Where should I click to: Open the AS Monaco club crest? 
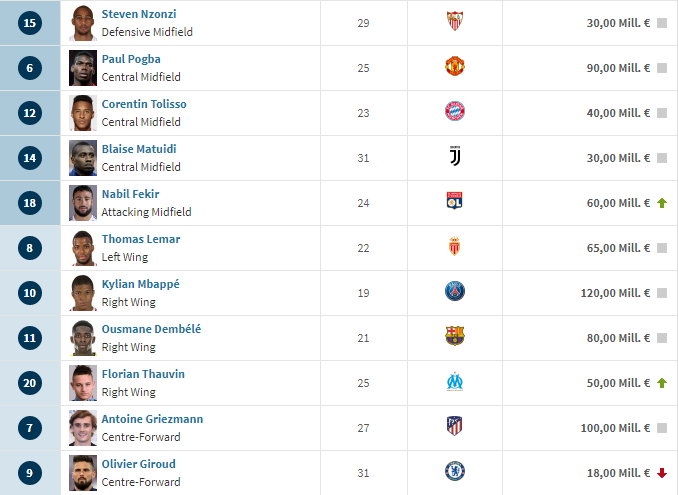(454, 246)
